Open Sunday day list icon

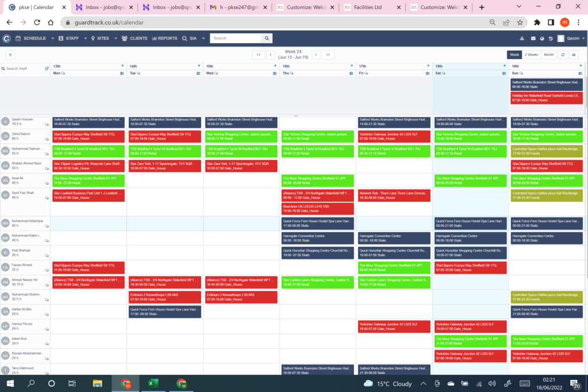(580, 73)
